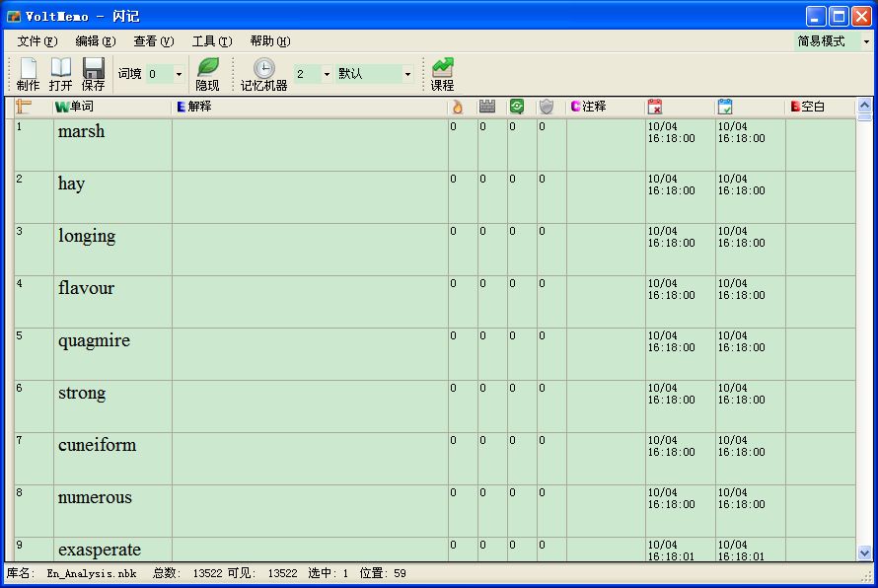The width and height of the screenshot is (878, 588).
Task: Select the word "hay"
Action: [x=71, y=184]
